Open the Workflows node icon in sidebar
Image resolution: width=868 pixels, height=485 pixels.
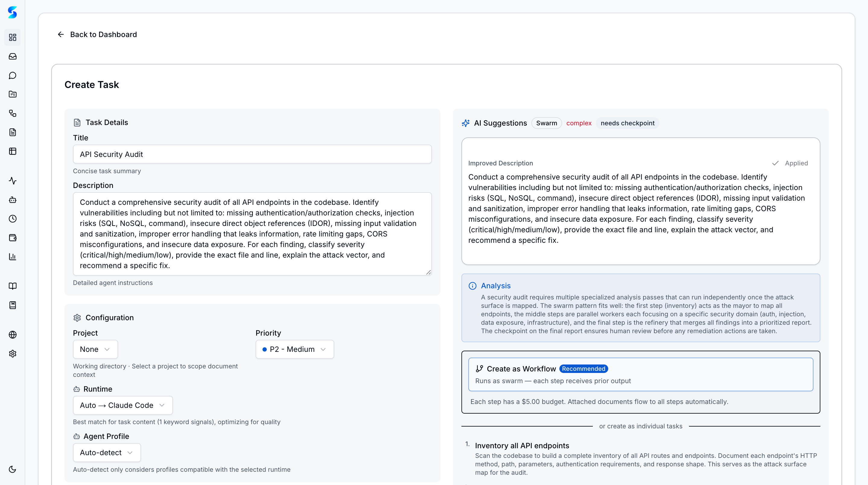(12, 114)
